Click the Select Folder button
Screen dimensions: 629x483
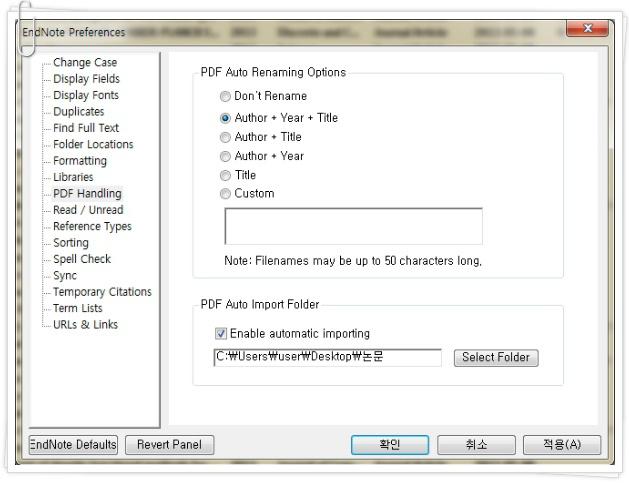coord(496,357)
